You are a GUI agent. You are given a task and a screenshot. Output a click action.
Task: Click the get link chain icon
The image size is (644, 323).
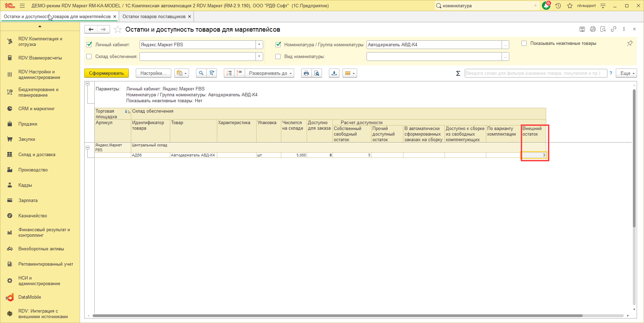[x=613, y=29]
